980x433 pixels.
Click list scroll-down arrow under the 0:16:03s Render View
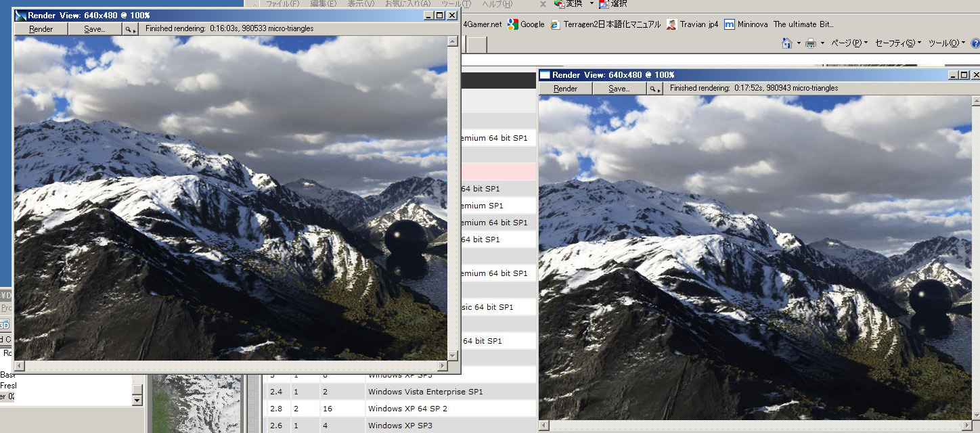[x=137, y=401]
